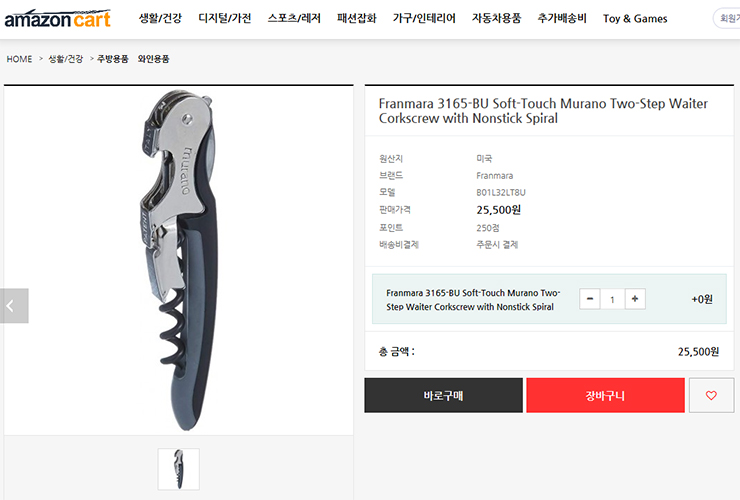Increase quantity with the plus button

635,299
